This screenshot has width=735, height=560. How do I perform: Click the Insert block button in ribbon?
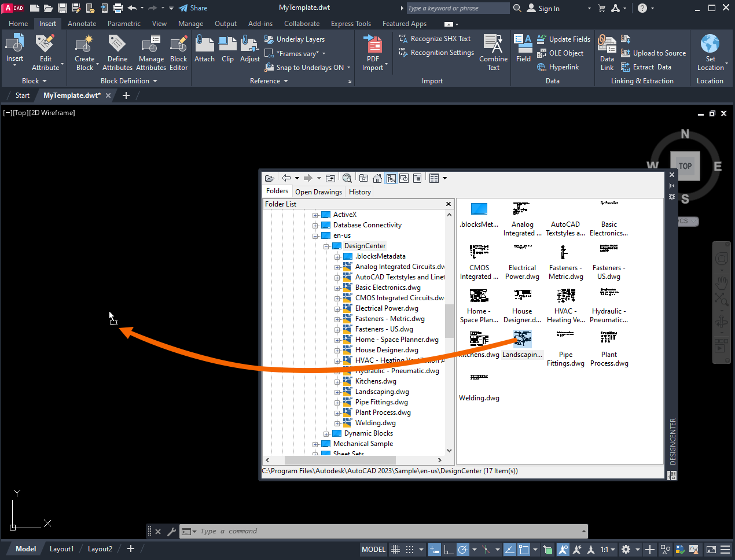(14, 47)
